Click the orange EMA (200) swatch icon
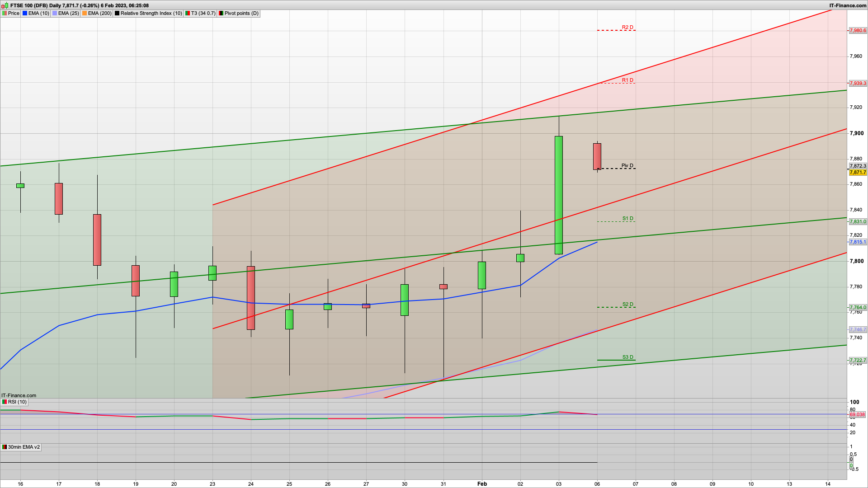 click(x=85, y=13)
